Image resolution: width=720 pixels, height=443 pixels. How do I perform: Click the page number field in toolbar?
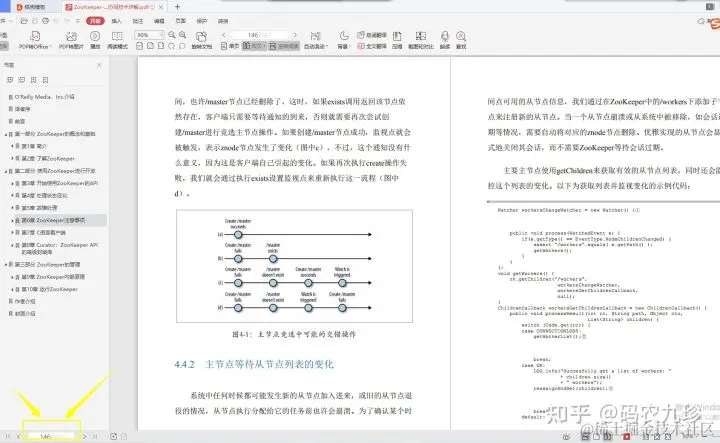pyautogui.click(x=259, y=35)
